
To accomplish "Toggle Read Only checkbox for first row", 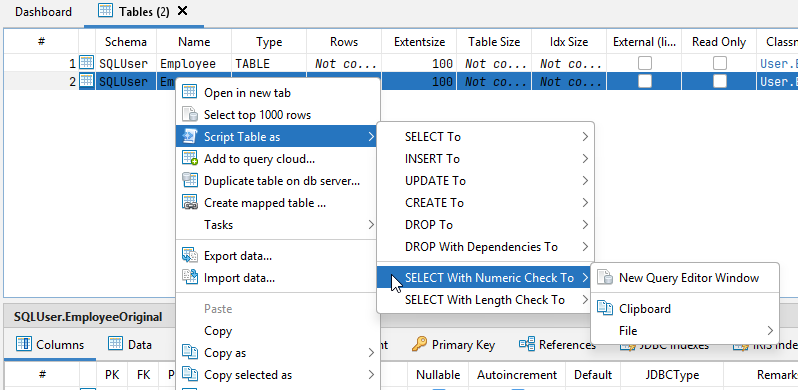I will [720, 63].
